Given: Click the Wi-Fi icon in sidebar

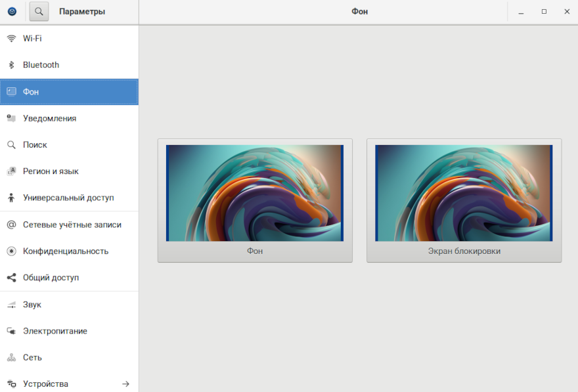Looking at the screenshot, I should click(x=11, y=39).
